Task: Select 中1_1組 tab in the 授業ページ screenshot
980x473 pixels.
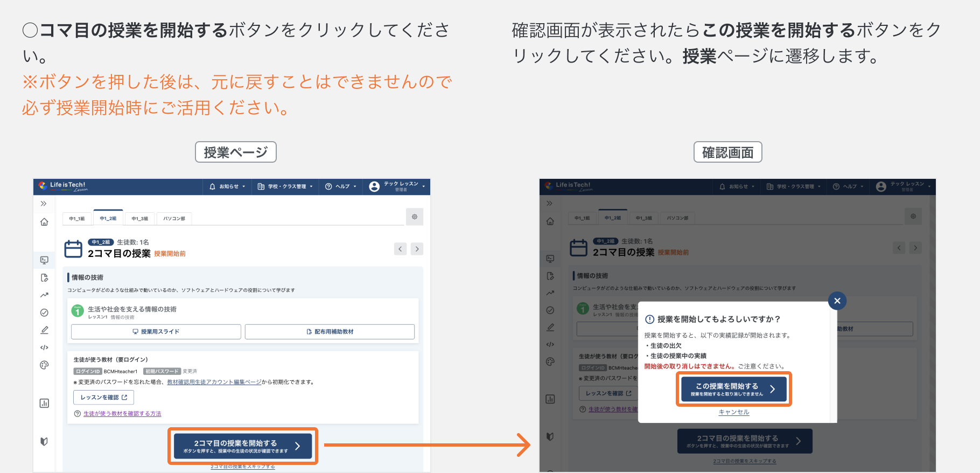Action: tap(77, 218)
